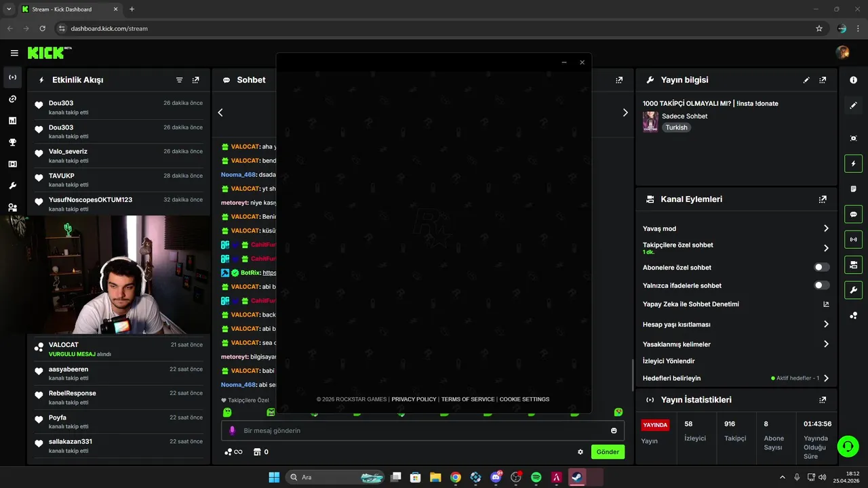This screenshot has width=868, height=488.
Task: Open the shop icon showing 0
Action: pos(261,452)
